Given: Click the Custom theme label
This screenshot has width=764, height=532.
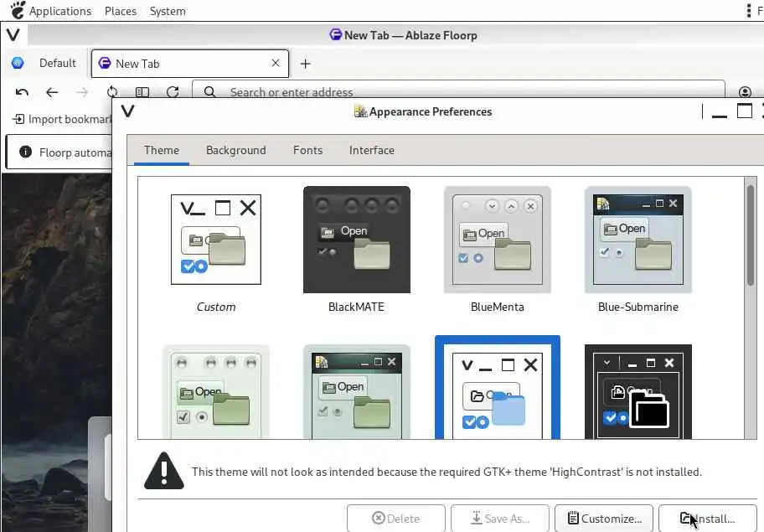Looking at the screenshot, I should coord(216,307).
